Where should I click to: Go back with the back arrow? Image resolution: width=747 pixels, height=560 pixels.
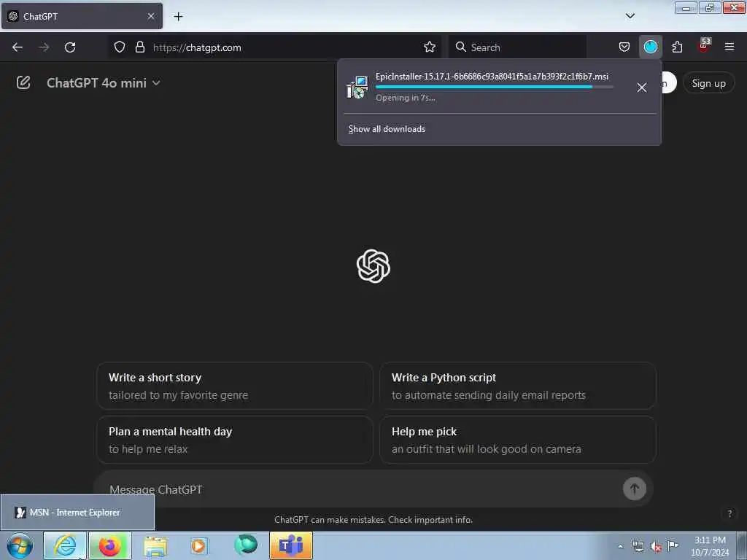coord(18,47)
